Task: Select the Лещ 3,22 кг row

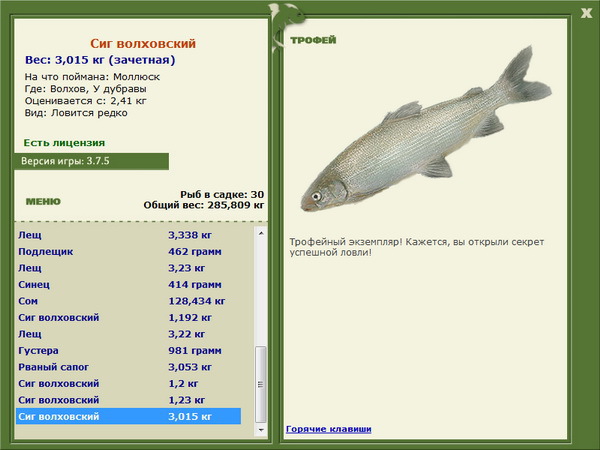Action: (129, 334)
